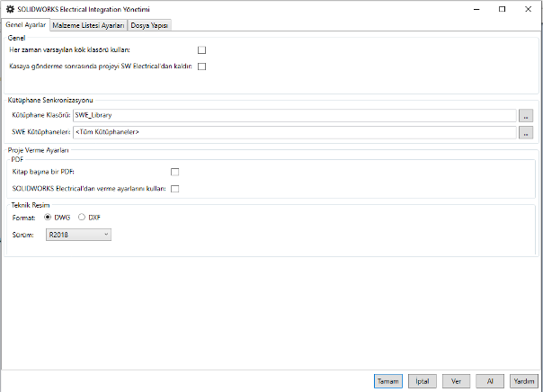543x392 pixels.
Task: Select the DWG format radio button
Action: [48, 217]
